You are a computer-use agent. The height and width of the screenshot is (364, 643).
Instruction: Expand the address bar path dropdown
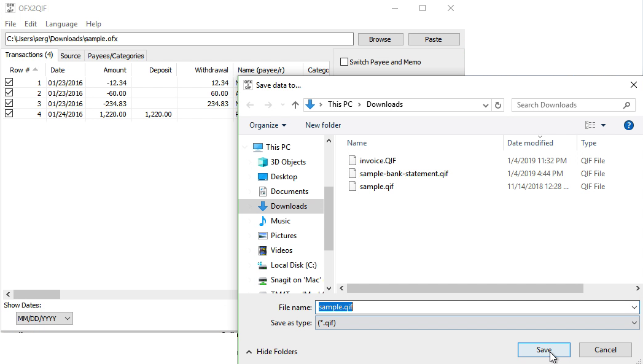(x=486, y=105)
